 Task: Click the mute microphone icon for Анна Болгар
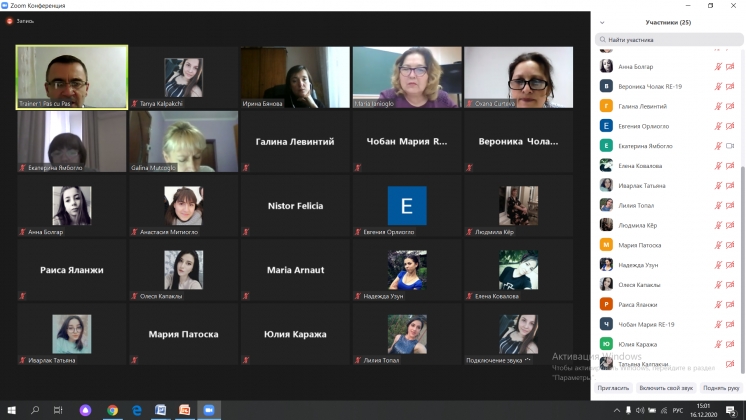tap(718, 67)
